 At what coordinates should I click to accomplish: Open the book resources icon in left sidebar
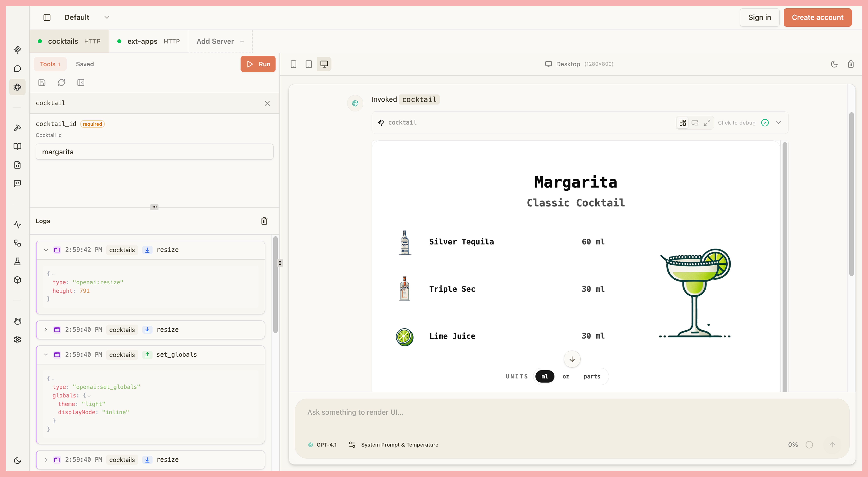(x=17, y=146)
